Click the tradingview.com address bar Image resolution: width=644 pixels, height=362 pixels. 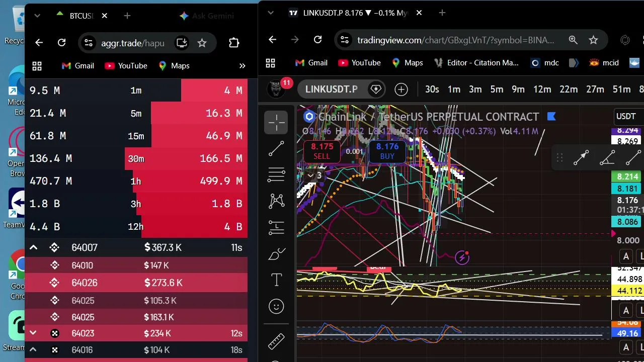[456, 40]
